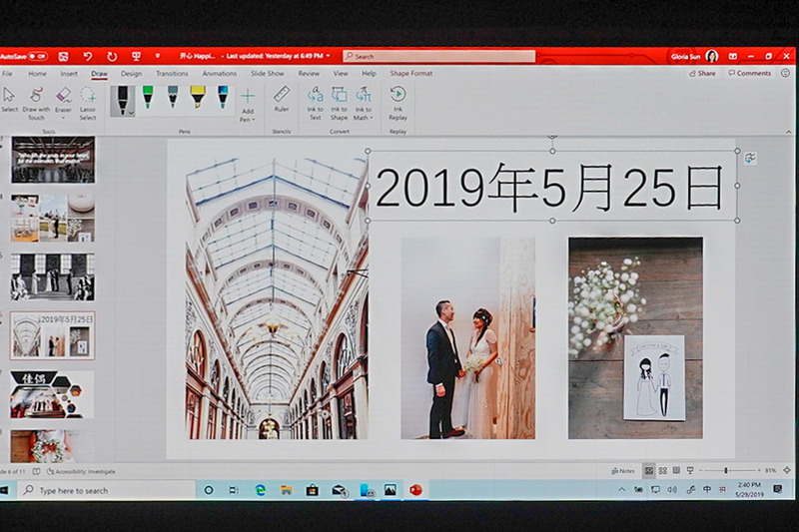
Task: Click the 2019年5月25日 title text box
Action: coord(552,187)
